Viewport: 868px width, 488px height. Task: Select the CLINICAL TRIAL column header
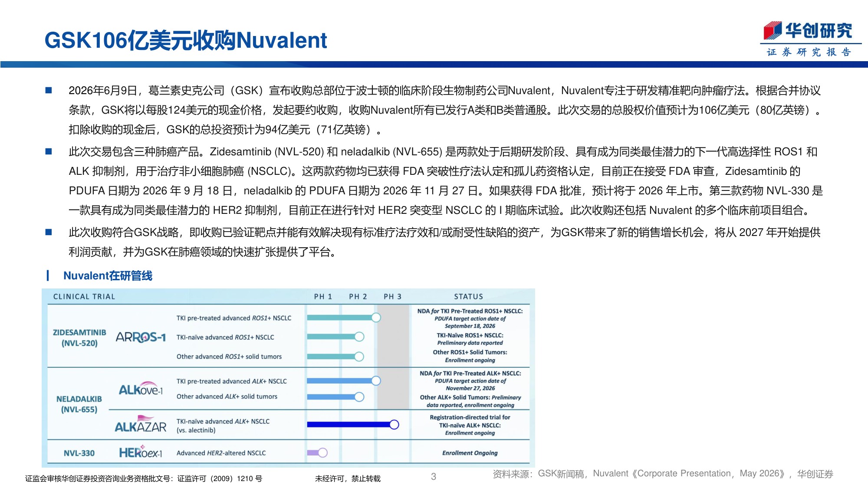84,297
